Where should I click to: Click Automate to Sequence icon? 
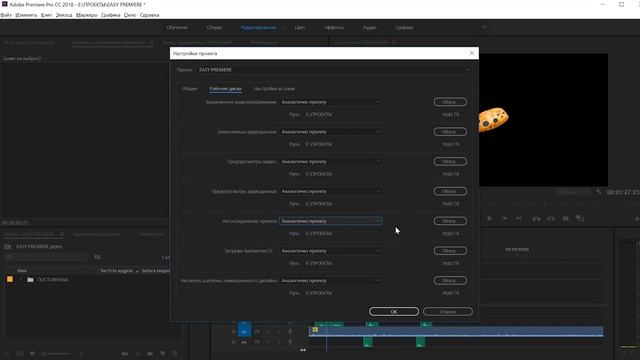click(125, 353)
